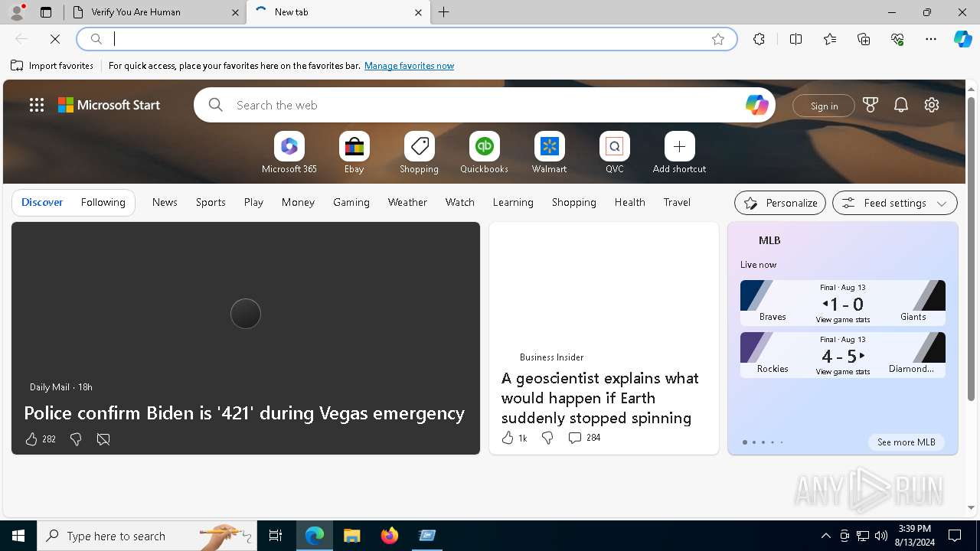Open the Money category
Image resolution: width=980 pixels, height=551 pixels.
(298, 202)
